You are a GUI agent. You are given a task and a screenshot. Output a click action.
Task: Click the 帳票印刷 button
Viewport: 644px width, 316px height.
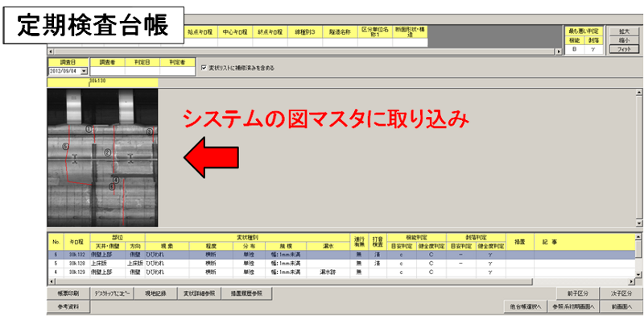68,293
